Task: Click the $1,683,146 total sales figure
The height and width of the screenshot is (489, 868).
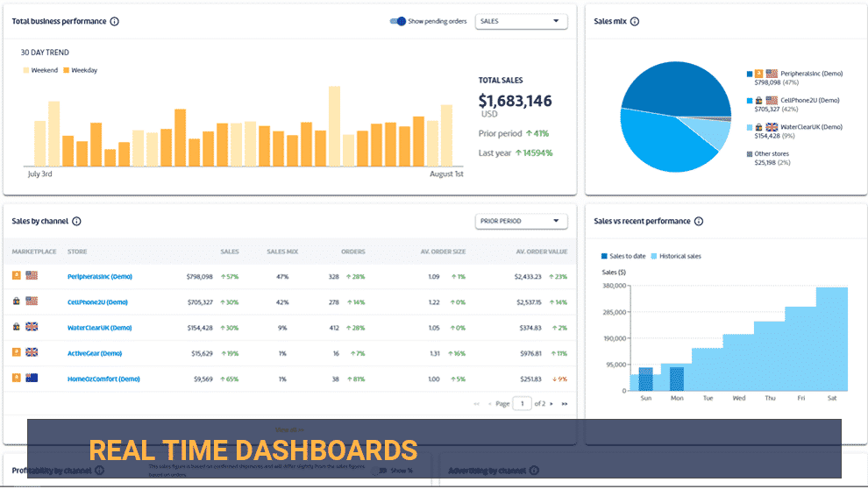Action: coord(515,101)
